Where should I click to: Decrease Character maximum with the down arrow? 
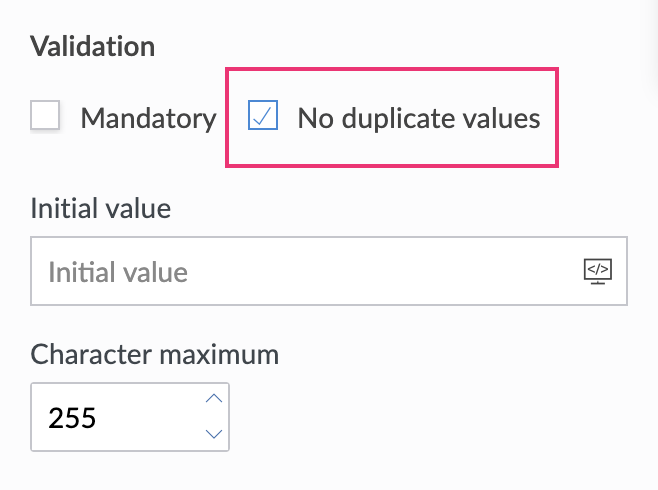212,433
